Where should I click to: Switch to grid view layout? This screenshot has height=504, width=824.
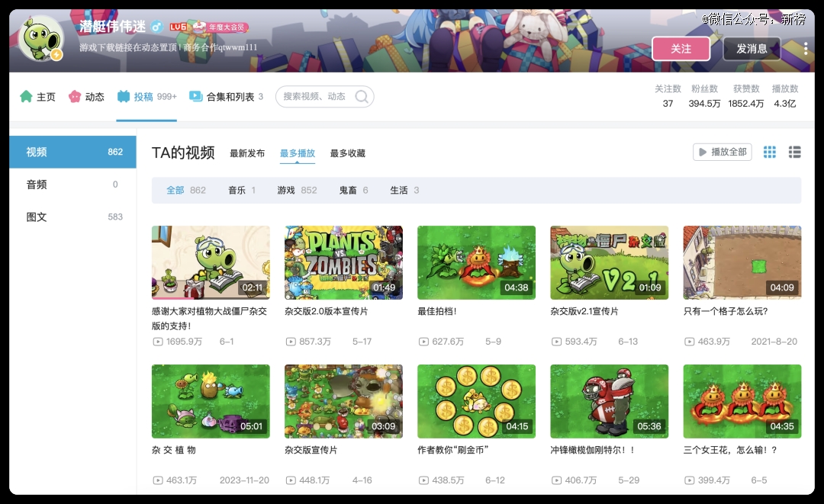[x=769, y=152]
